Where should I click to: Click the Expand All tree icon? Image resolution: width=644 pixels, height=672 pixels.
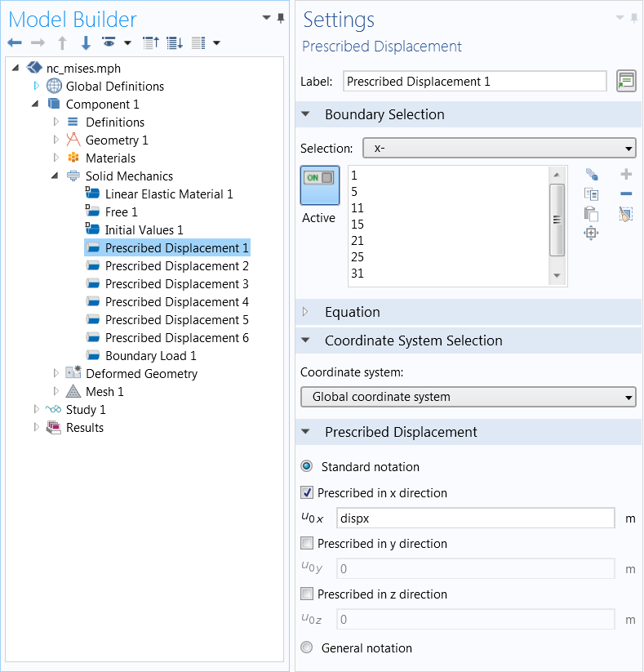pyautogui.click(x=175, y=42)
